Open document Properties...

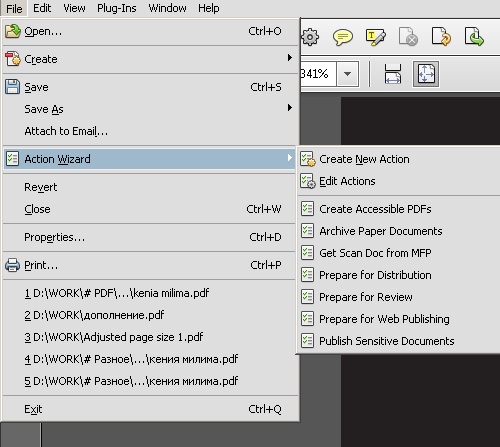pyautogui.click(x=149, y=237)
